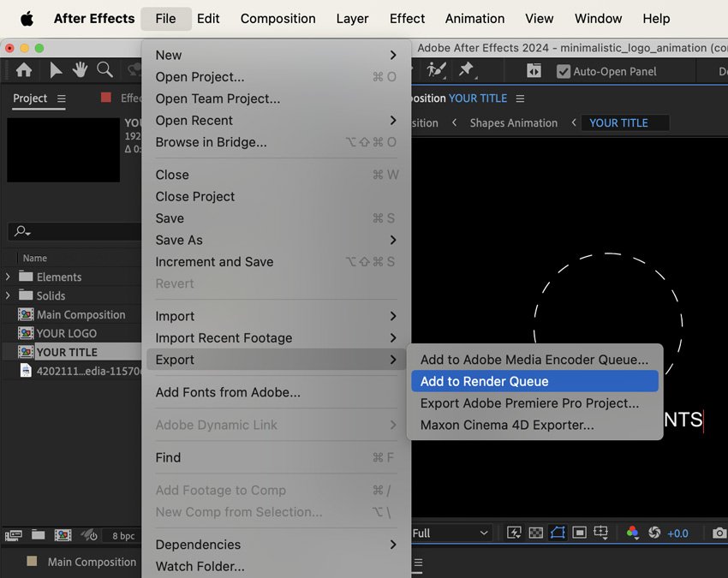The image size is (728, 578).
Task: Open Import Recent Footage submenu
Action: [x=277, y=338]
